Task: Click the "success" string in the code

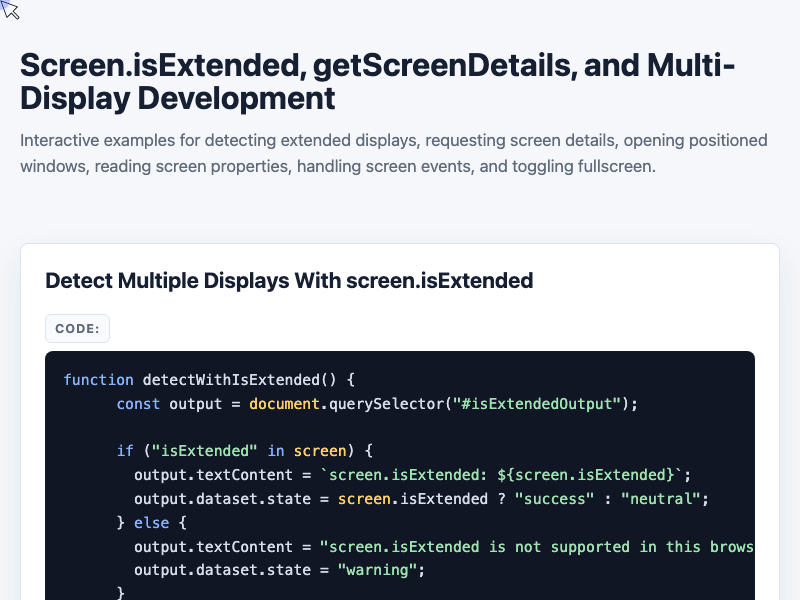Action: tap(555, 498)
